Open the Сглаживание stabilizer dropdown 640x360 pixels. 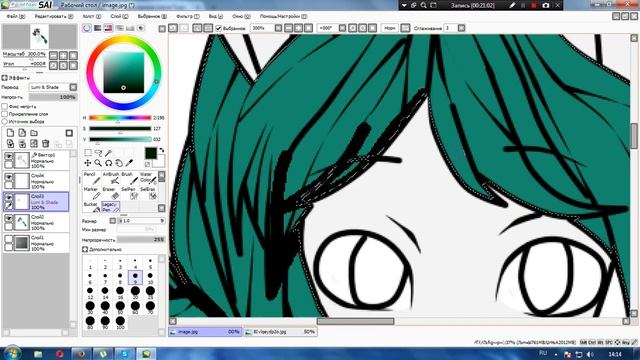(x=461, y=28)
